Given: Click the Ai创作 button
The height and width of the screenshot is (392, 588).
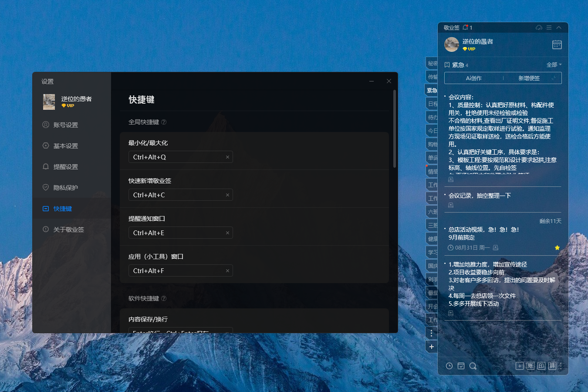Looking at the screenshot, I should [473, 78].
